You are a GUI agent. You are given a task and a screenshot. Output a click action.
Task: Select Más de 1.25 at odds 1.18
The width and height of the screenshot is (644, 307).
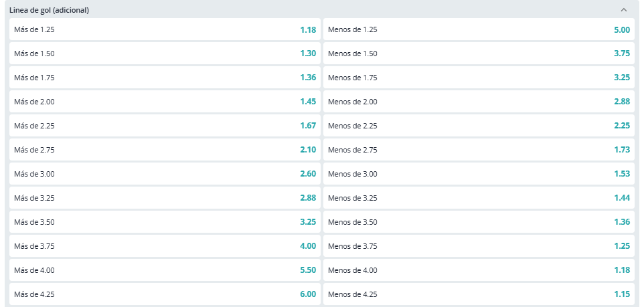(x=165, y=29)
